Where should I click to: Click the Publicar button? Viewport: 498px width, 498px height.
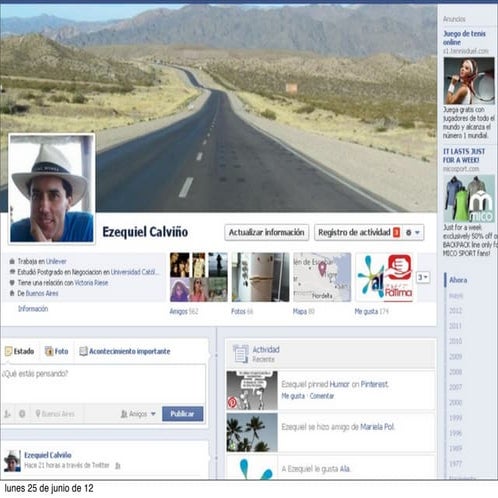183,414
